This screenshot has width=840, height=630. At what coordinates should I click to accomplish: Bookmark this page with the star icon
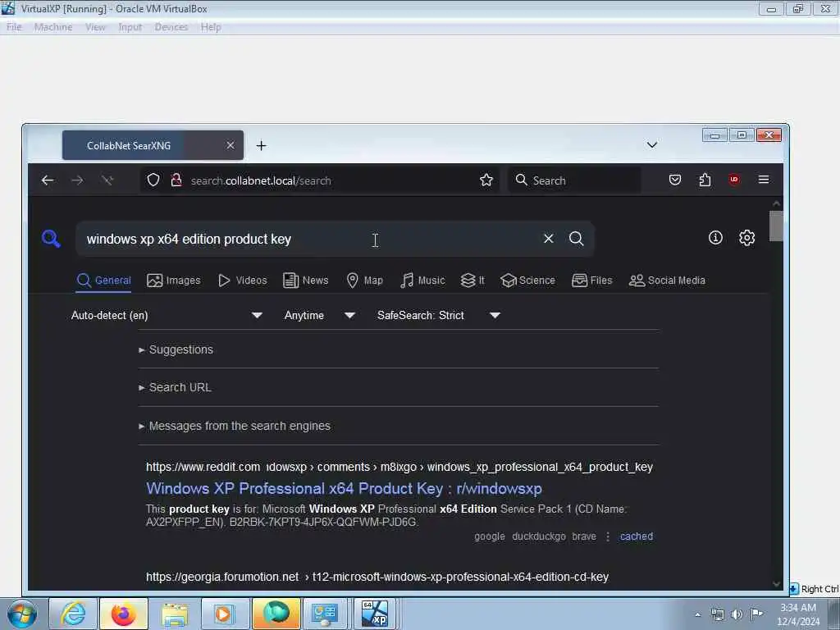486,180
